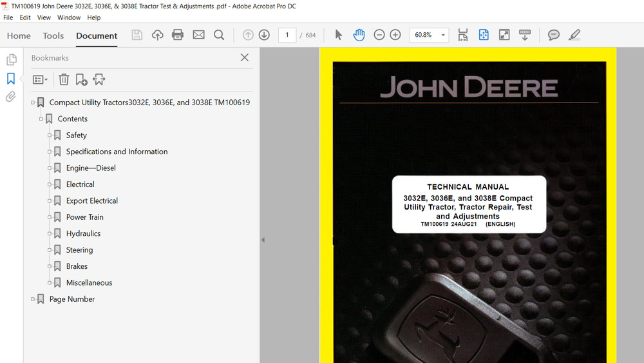
Task: Click the page number input field
Action: (x=287, y=35)
